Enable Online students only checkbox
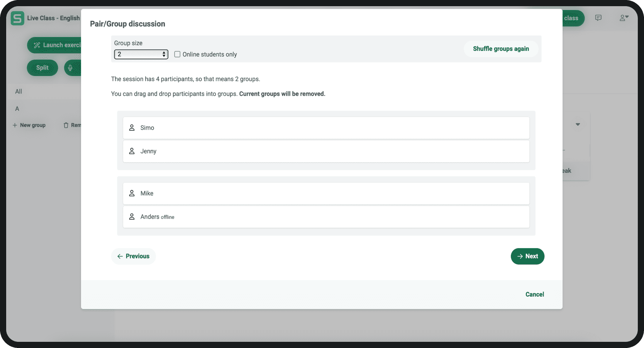 click(x=177, y=54)
